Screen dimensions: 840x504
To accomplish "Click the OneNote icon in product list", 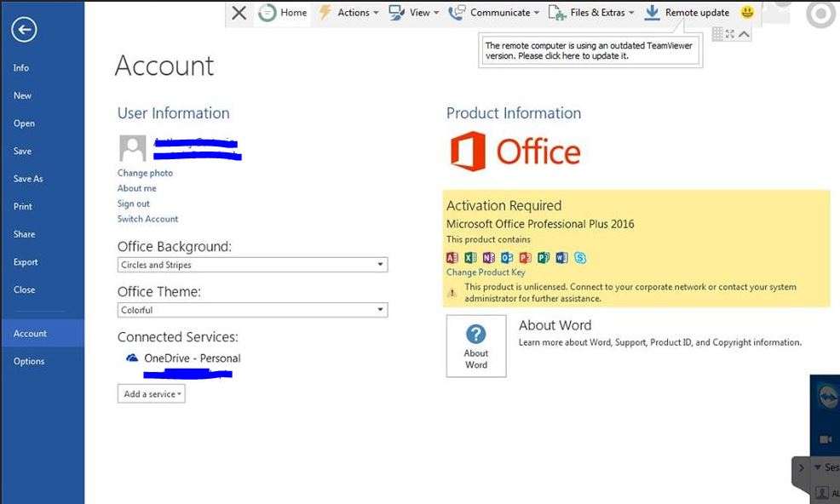I will pyautogui.click(x=488, y=258).
